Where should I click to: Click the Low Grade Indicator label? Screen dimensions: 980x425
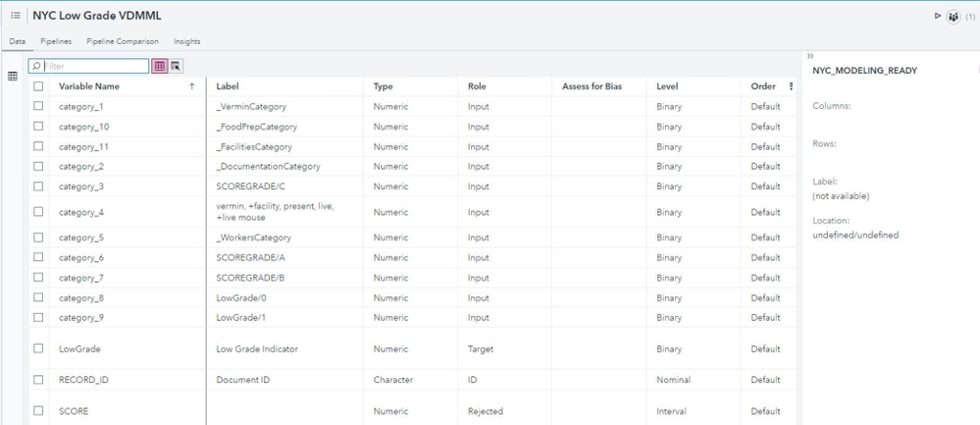pyautogui.click(x=257, y=348)
